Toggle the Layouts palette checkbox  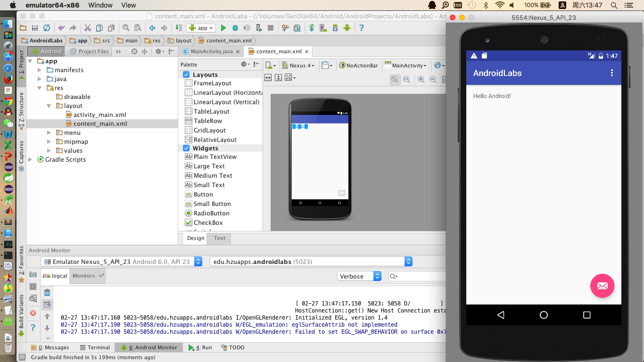[x=186, y=74]
